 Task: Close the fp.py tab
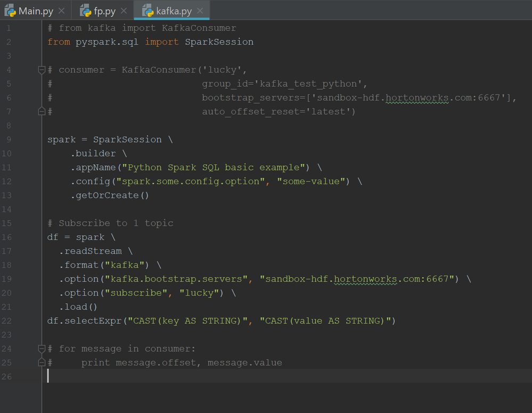coord(124,11)
